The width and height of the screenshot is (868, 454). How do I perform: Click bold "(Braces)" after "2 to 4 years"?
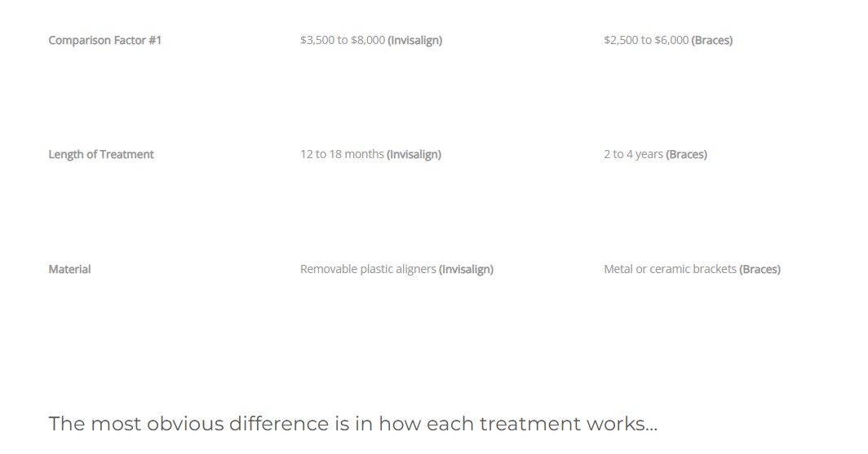click(687, 154)
